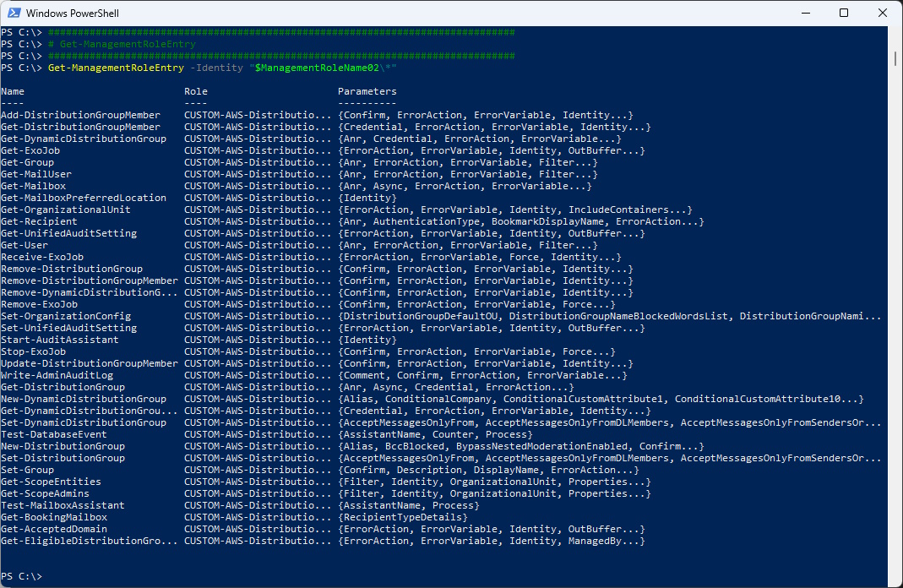Select the Get-MailUser entry
The image size is (903, 588).
36,174
